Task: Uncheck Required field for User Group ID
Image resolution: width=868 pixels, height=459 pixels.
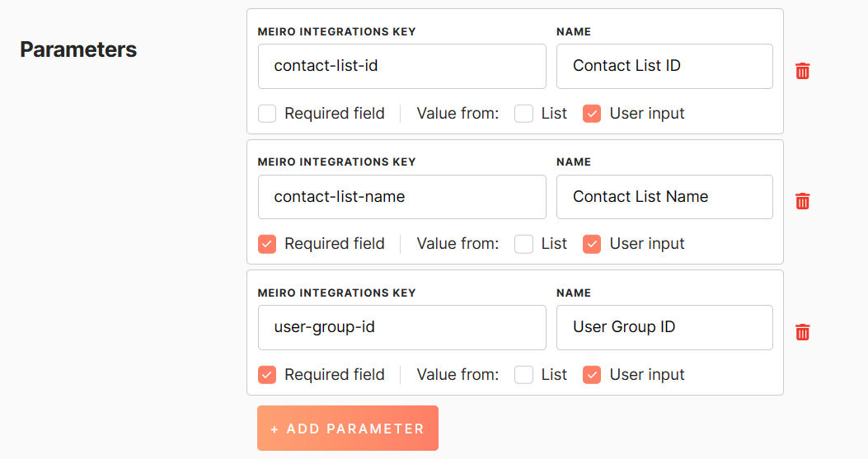Action: pos(267,375)
